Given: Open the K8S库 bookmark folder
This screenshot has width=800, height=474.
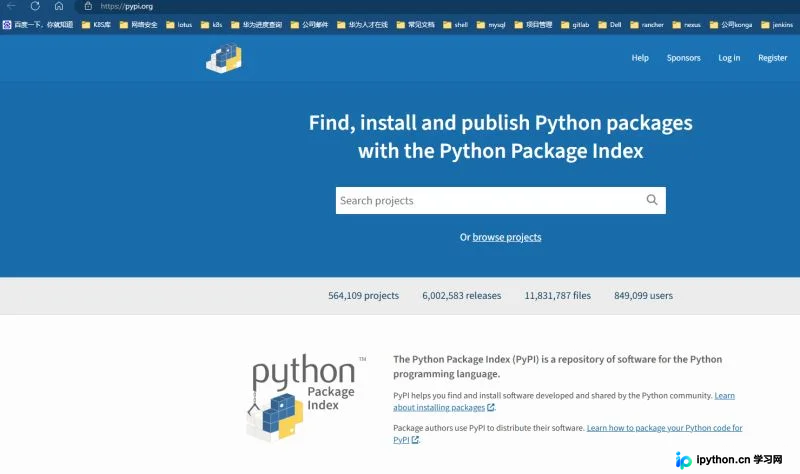Looking at the screenshot, I should click(96, 24).
